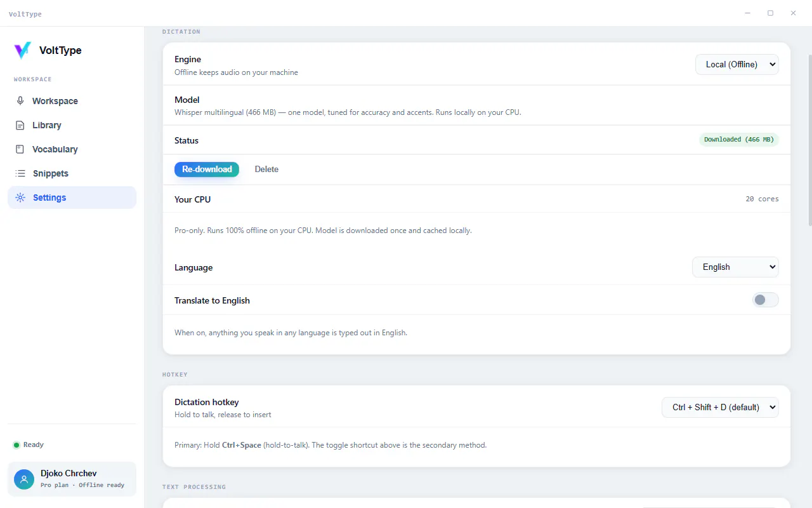The image size is (812, 508).
Task: Open the Dictation hotkey dropdown
Action: coord(720,407)
